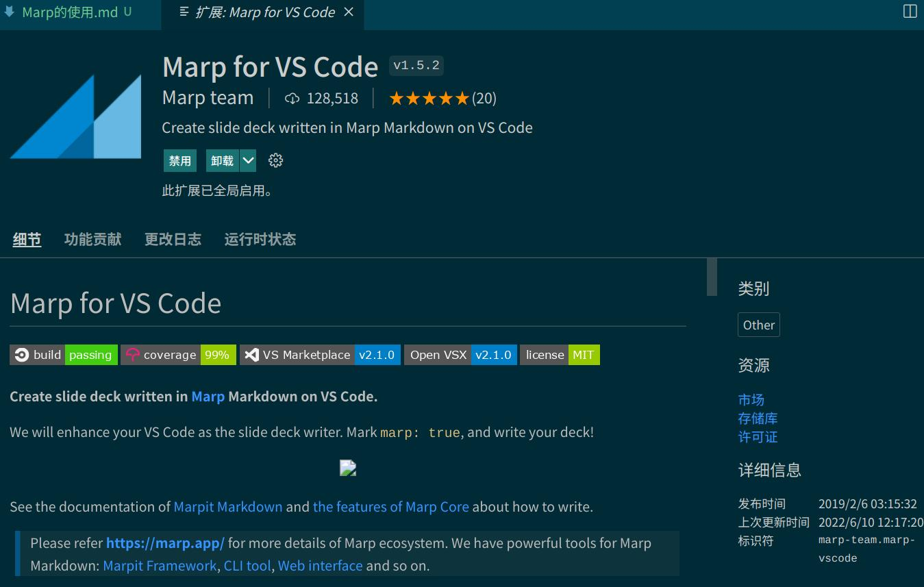Click the 此扩展已全局启用 status text
Image resolution: width=924 pixels, height=587 pixels.
click(x=217, y=191)
